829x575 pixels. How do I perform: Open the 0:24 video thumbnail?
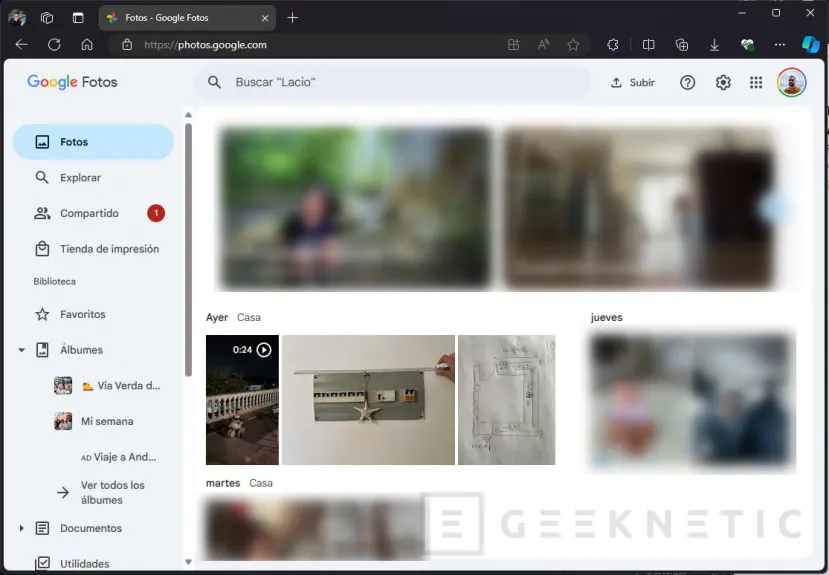pyautogui.click(x=242, y=400)
